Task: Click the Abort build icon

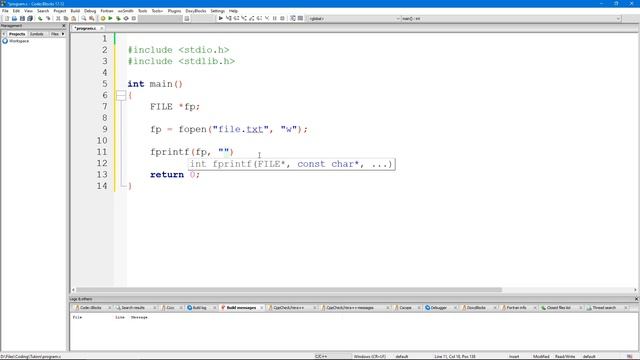Action: [133, 18]
